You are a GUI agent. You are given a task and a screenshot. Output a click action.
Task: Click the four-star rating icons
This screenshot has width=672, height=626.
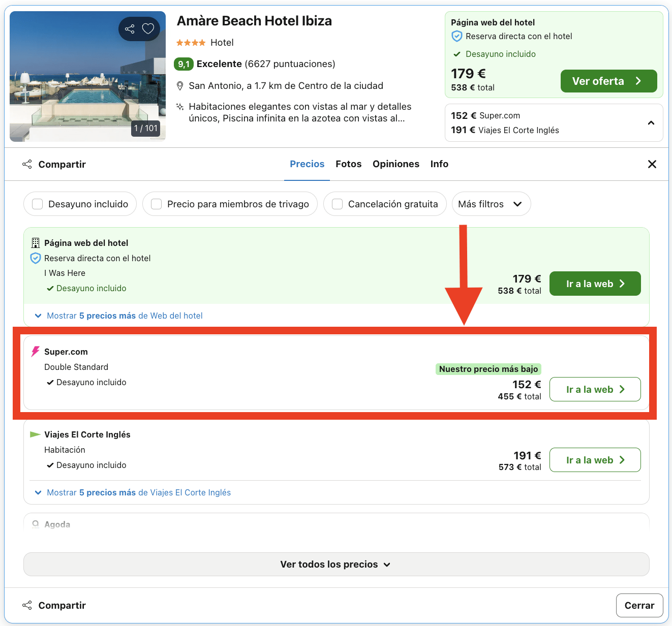(x=191, y=43)
